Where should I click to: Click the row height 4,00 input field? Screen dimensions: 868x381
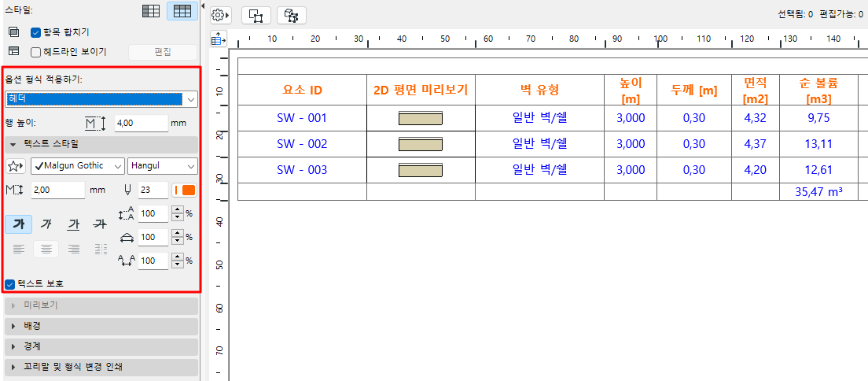coord(142,123)
